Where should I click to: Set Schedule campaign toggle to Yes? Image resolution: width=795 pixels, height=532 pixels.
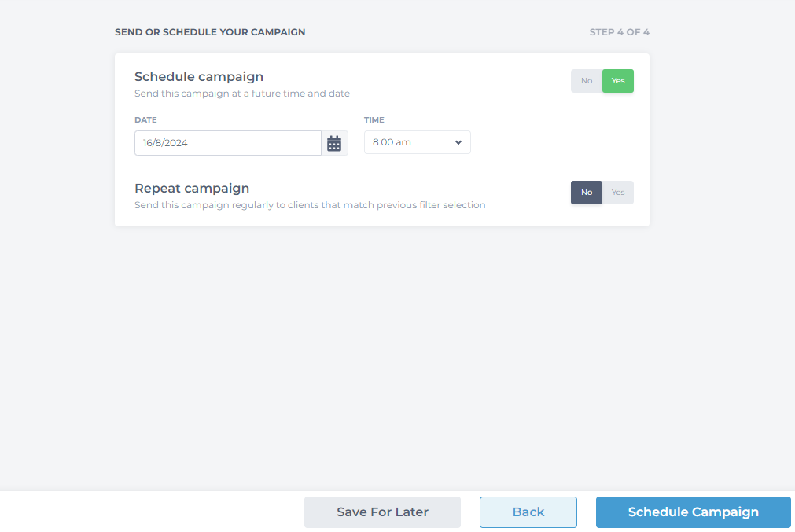click(617, 81)
